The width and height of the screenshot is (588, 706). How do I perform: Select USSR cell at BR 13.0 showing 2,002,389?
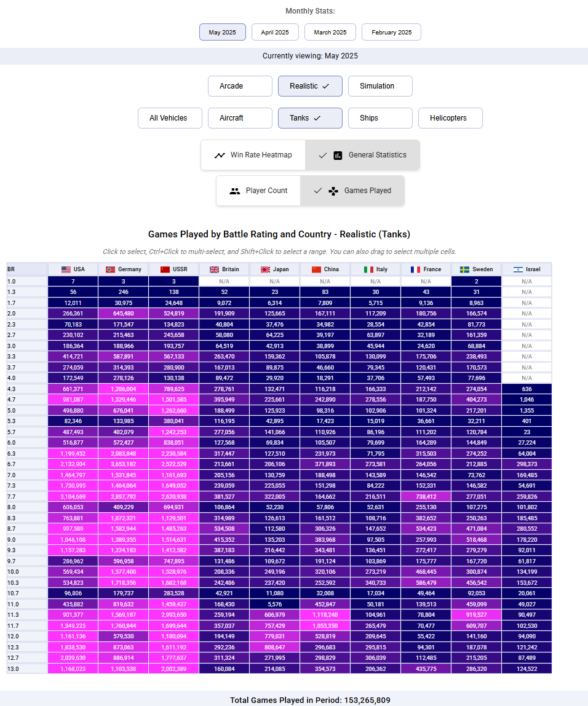tap(174, 669)
